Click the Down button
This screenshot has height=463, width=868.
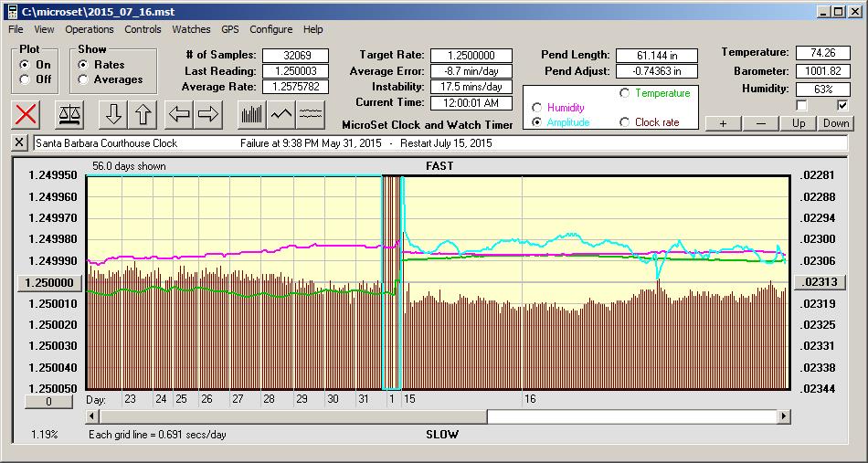coord(836,123)
